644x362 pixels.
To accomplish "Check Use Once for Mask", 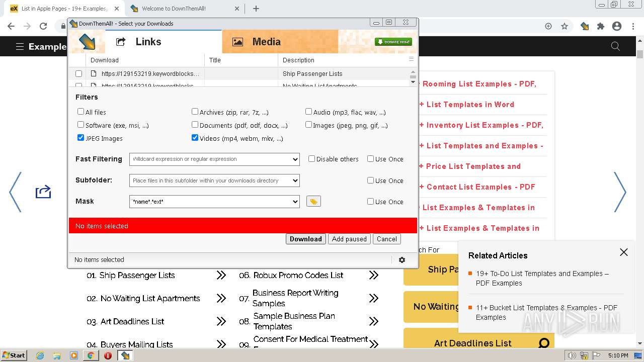I will [x=370, y=202].
